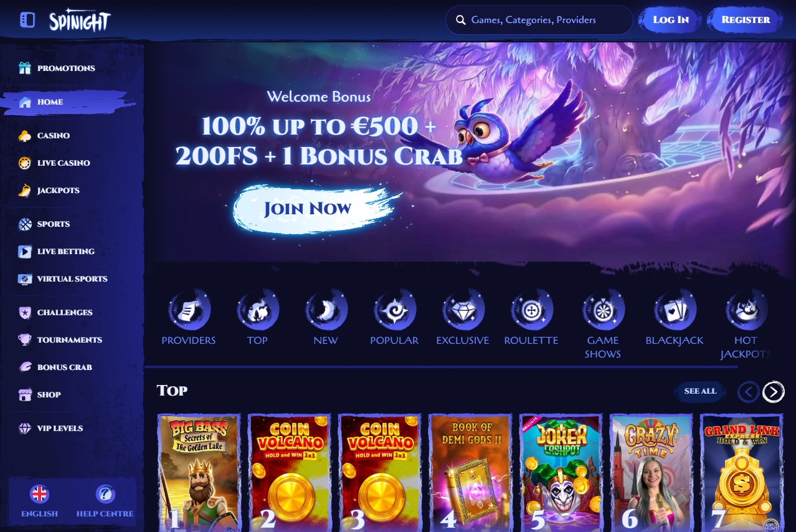The image size is (796, 532).
Task: Show previous Top games with left arrow
Action: [748, 392]
